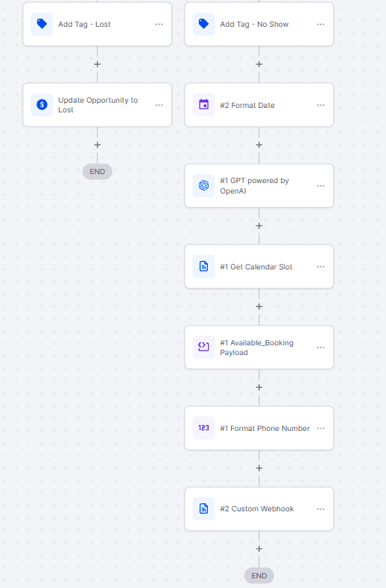Add a step below Add Tag - No Show
The width and height of the screenshot is (386, 588).
[259, 64]
